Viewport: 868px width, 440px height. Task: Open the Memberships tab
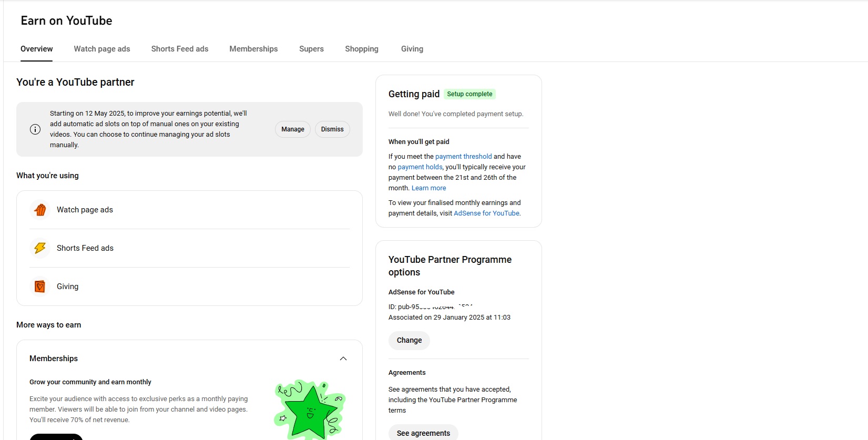[253, 49]
